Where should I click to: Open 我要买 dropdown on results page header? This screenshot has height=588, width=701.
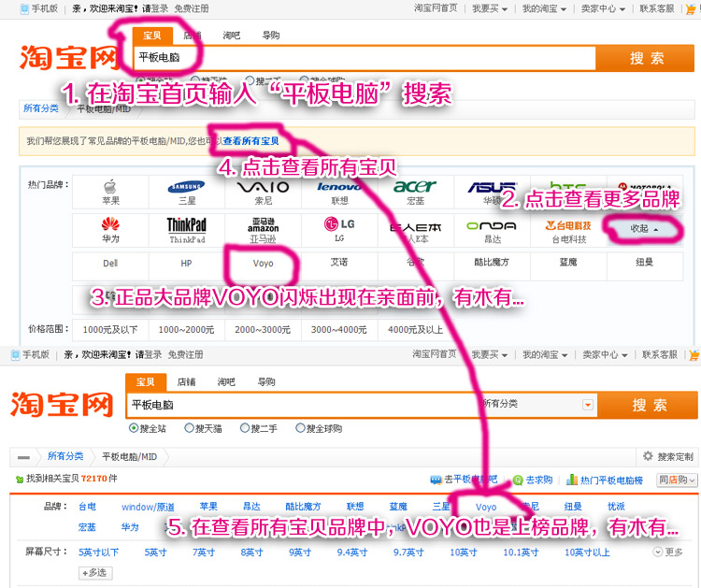[x=490, y=354]
